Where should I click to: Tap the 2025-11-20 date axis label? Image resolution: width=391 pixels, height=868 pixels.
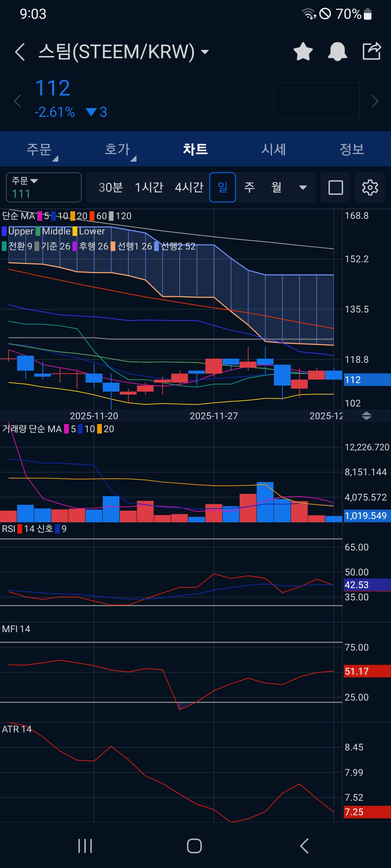point(94,416)
